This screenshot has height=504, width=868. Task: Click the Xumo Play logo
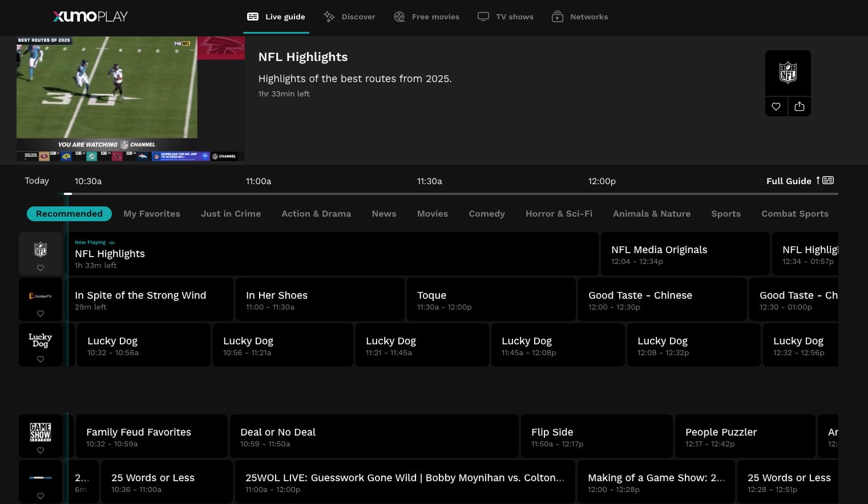[90, 17]
